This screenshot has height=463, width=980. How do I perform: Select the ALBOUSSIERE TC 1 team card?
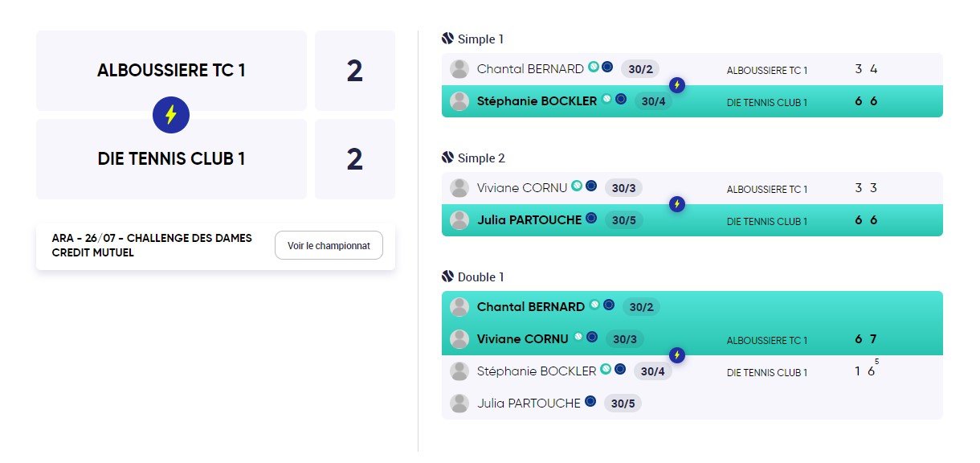click(171, 70)
